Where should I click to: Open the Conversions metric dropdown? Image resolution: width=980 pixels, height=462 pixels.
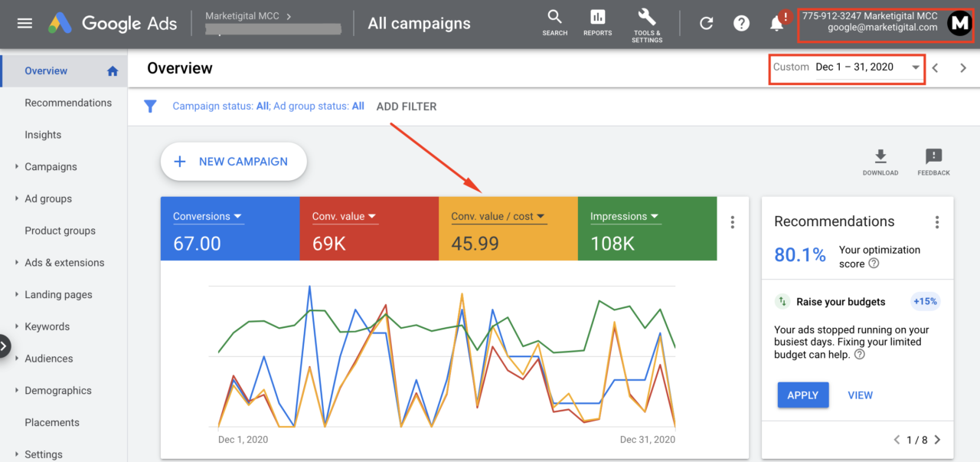(x=207, y=217)
